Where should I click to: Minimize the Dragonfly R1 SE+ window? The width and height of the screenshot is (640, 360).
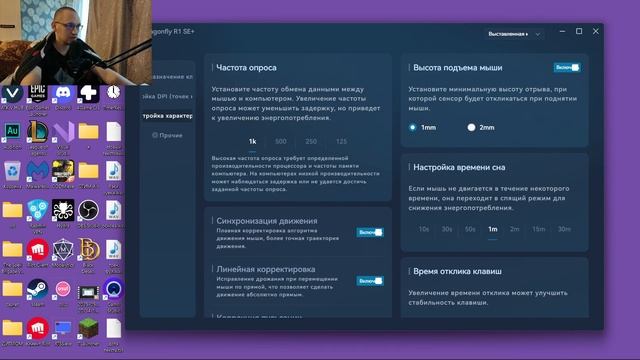pos(562,31)
